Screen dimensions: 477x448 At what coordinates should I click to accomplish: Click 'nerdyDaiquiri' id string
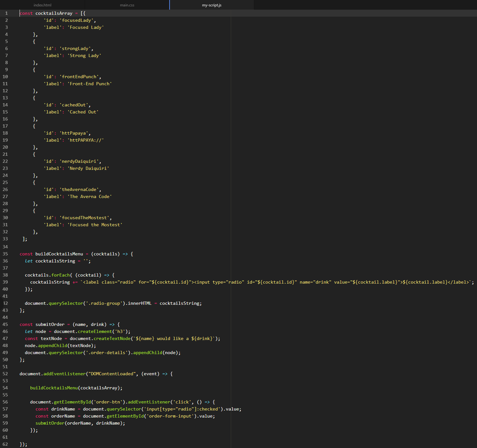point(79,161)
